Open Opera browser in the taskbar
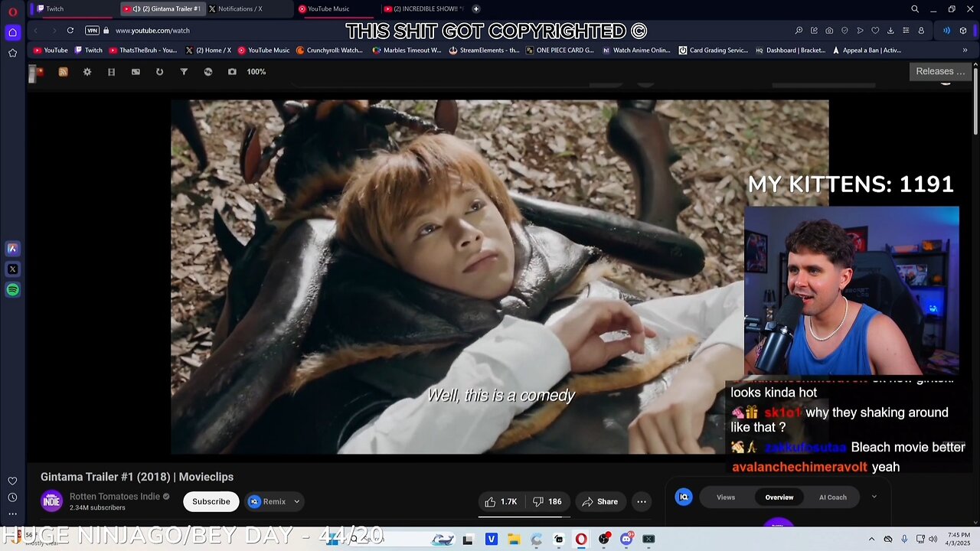Image resolution: width=980 pixels, height=551 pixels. pos(581,539)
